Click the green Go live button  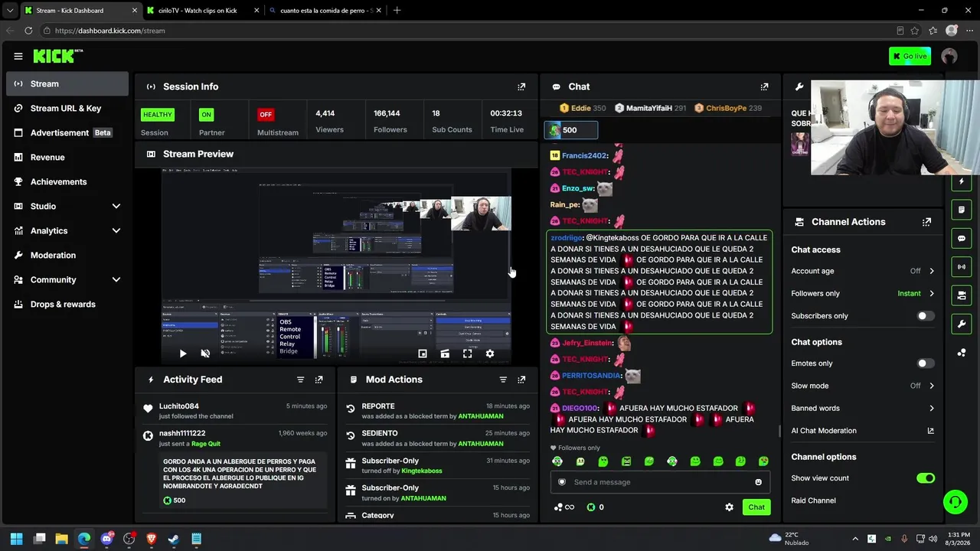click(x=910, y=56)
